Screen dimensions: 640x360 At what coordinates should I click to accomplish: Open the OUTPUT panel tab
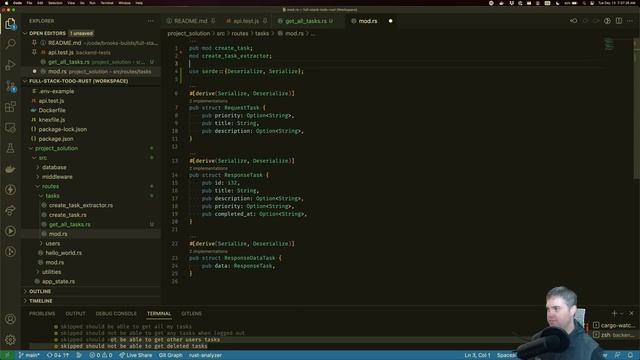[x=76, y=314]
